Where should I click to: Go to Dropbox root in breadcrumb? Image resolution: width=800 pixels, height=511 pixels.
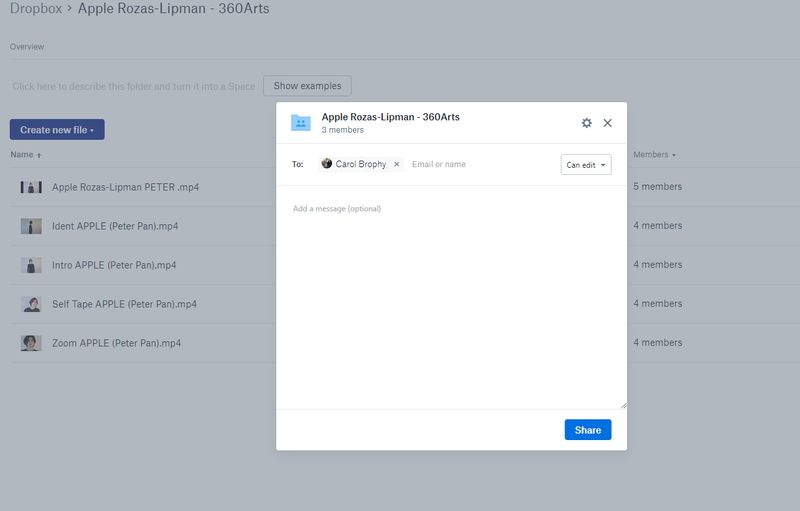click(x=37, y=9)
